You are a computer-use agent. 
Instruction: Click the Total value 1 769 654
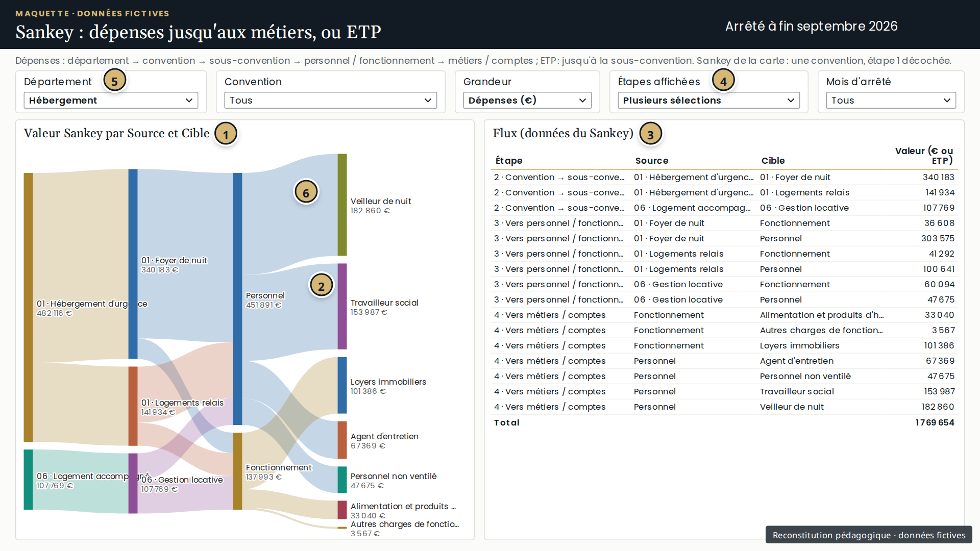coord(935,422)
